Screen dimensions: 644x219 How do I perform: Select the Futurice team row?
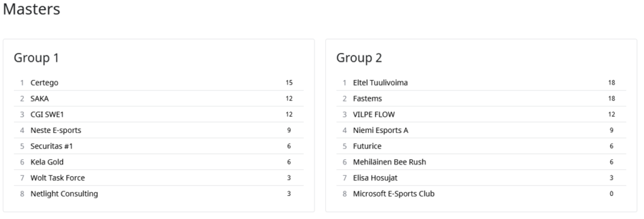(367, 146)
